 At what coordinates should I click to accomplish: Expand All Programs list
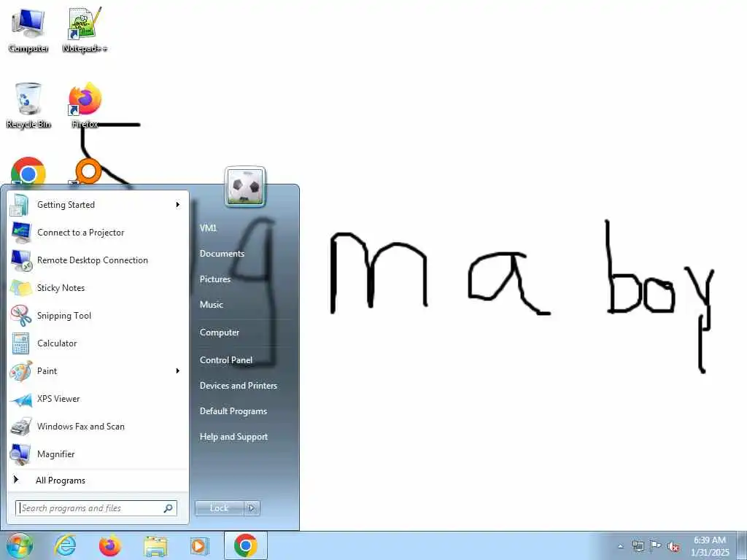(97, 480)
